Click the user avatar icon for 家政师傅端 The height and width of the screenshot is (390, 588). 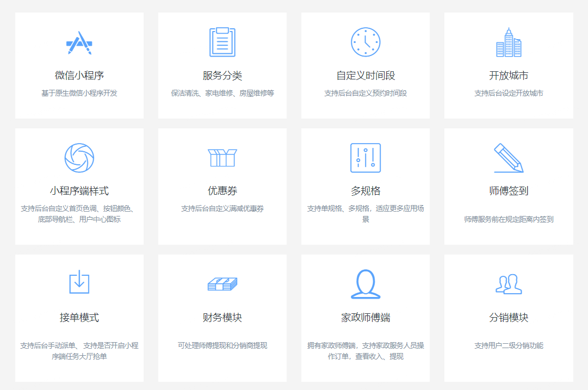click(x=366, y=284)
